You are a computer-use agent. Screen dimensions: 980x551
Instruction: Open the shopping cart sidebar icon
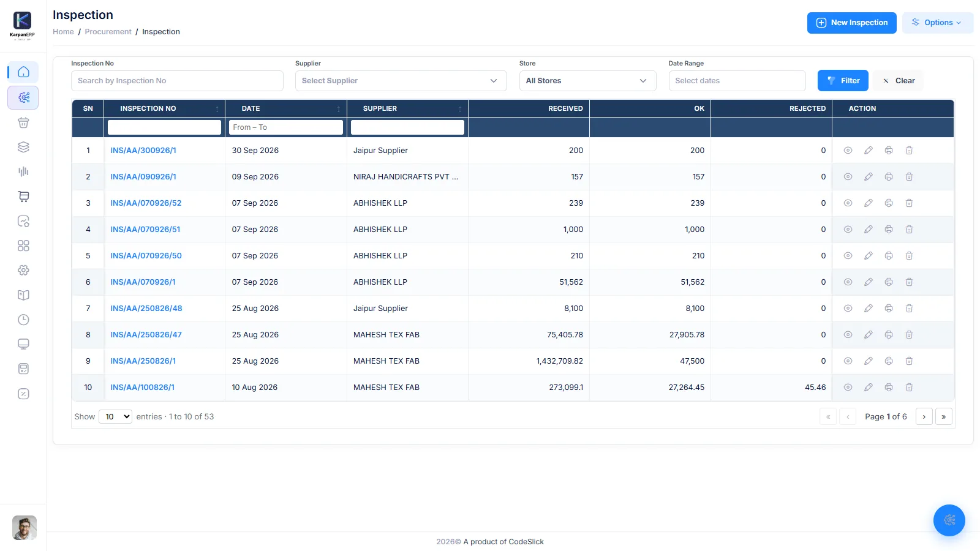23,197
